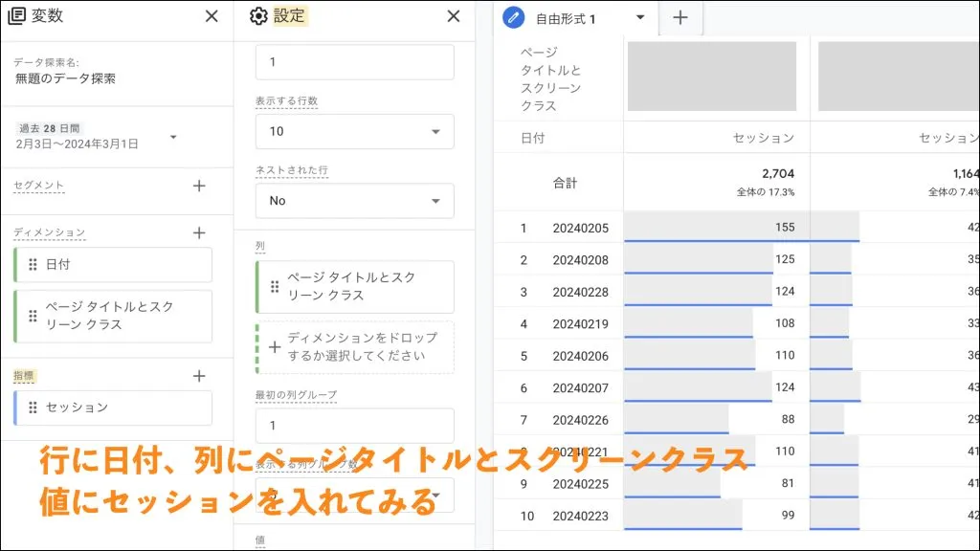Click the pencil edit icon on tab
Viewport: 980px width, 551px height.
click(x=513, y=17)
